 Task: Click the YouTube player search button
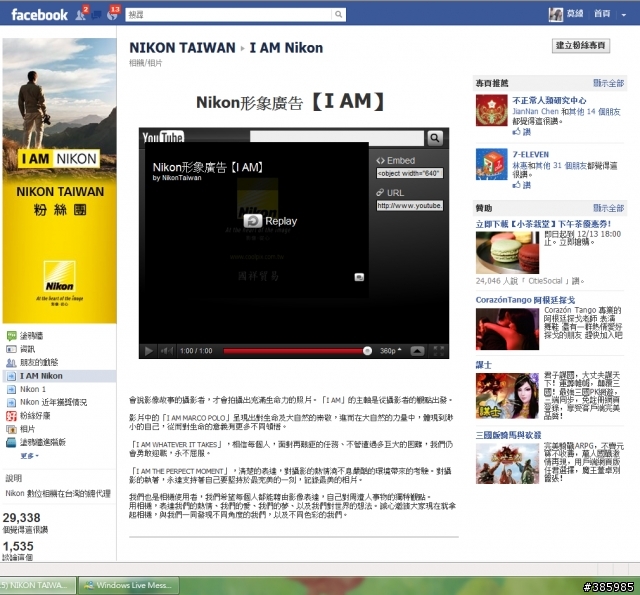click(x=435, y=138)
